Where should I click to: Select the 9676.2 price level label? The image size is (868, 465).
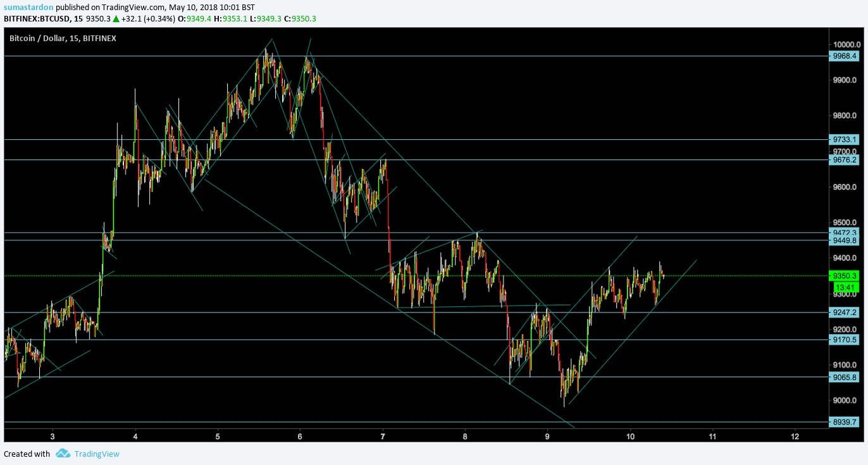(845, 160)
